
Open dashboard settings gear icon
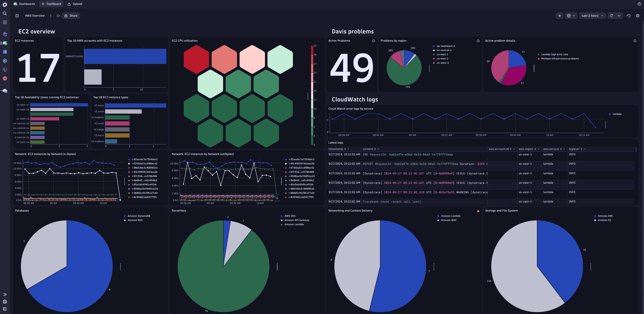(x=637, y=16)
